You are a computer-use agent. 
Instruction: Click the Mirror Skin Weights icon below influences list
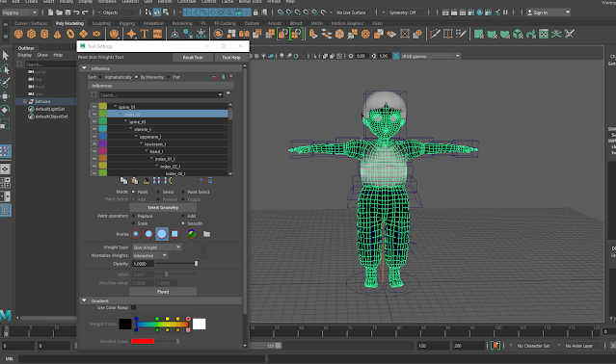pyautogui.click(x=157, y=180)
